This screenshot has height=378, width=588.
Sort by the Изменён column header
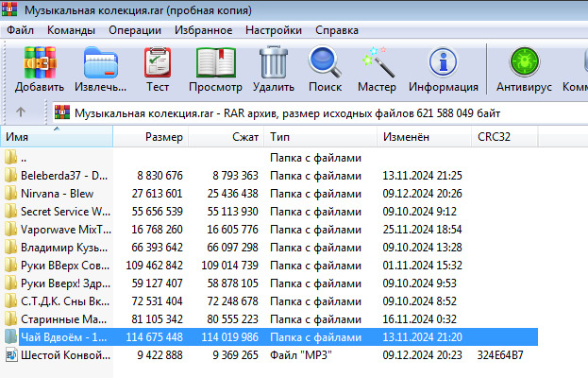pyautogui.click(x=424, y=137)
